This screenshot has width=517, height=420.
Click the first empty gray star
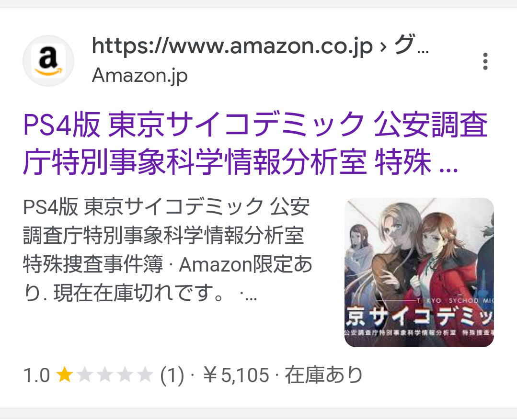[85, 375]
